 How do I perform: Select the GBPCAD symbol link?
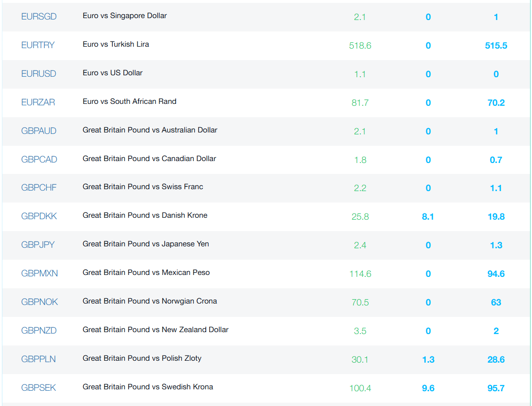pyautogui.click(x=39, y=160)
